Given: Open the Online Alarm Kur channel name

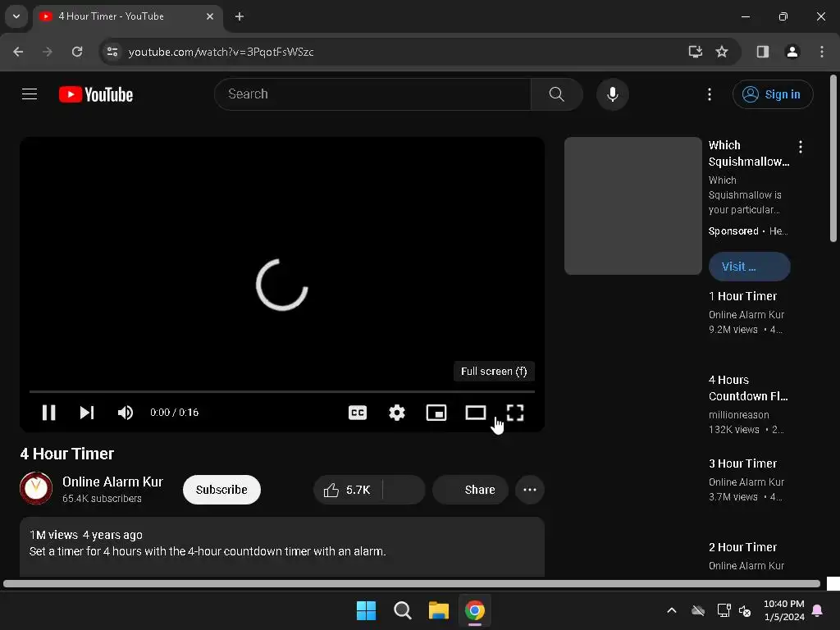Looking at the screenshot, I should point(112,482).
